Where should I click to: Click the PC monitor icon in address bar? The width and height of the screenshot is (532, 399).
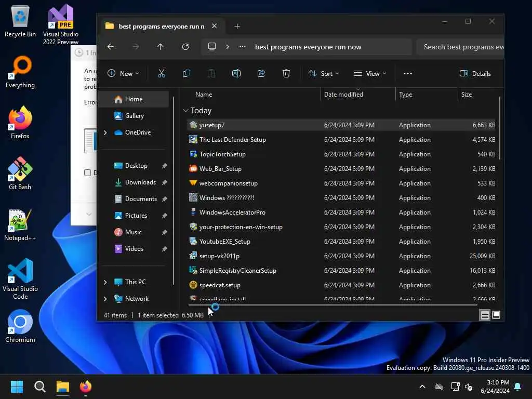click(212, 47)
